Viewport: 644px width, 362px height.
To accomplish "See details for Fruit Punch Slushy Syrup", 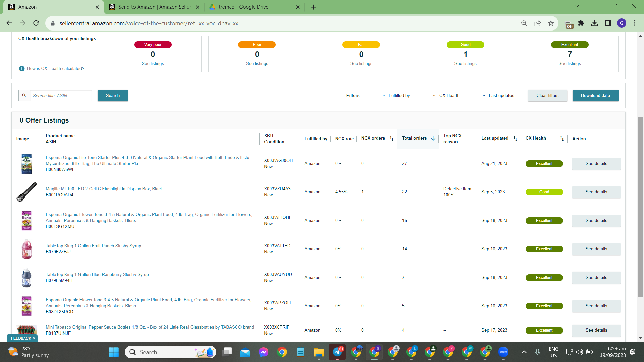I will (x=596, y=249).
